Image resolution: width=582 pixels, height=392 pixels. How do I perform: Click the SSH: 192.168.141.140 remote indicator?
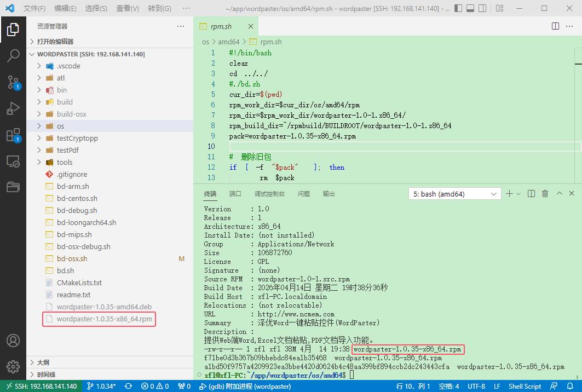tap(41, 386)
